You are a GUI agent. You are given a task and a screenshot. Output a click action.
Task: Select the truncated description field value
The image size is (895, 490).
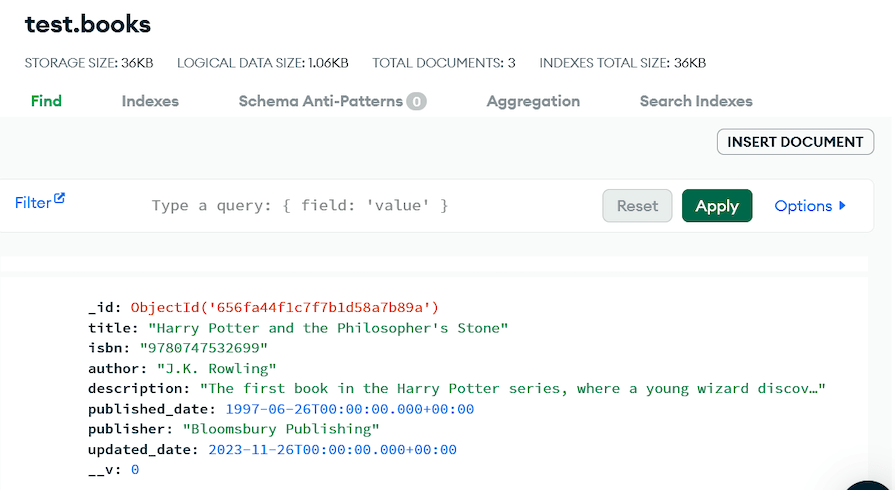coord(513,389)
